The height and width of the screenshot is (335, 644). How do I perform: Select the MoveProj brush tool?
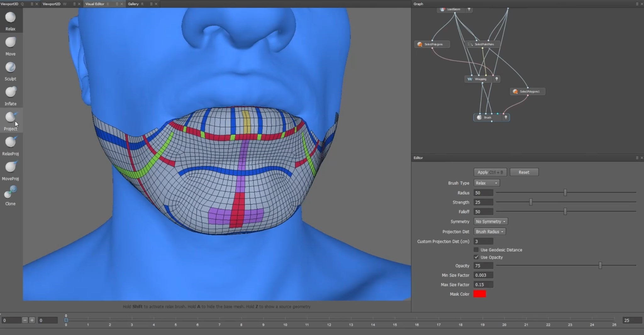(10, 170)
